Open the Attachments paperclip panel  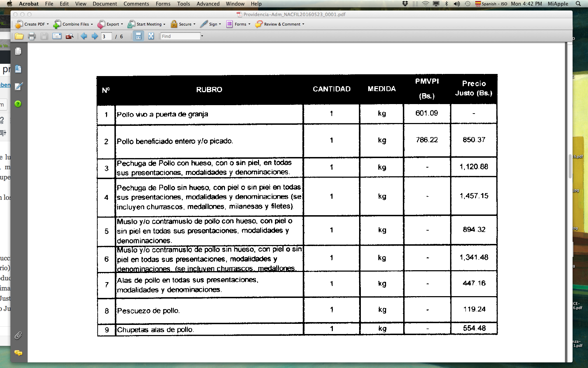click(x=18, y=335)
